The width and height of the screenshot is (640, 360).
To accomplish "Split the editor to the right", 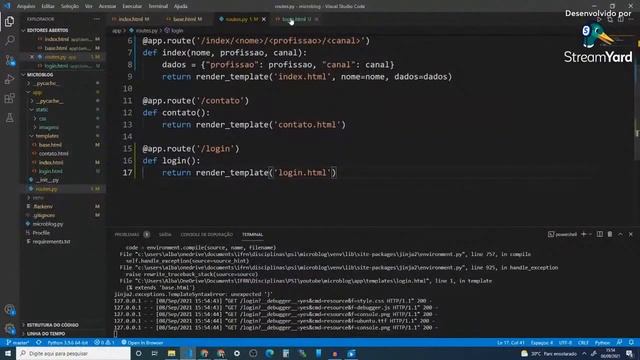I will pyautogui.click(x=621, y=19).
